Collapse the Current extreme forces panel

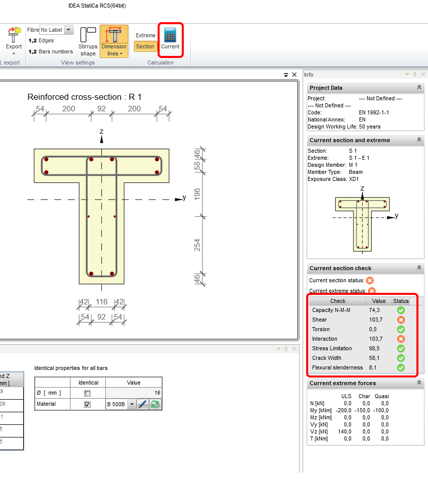419,383
